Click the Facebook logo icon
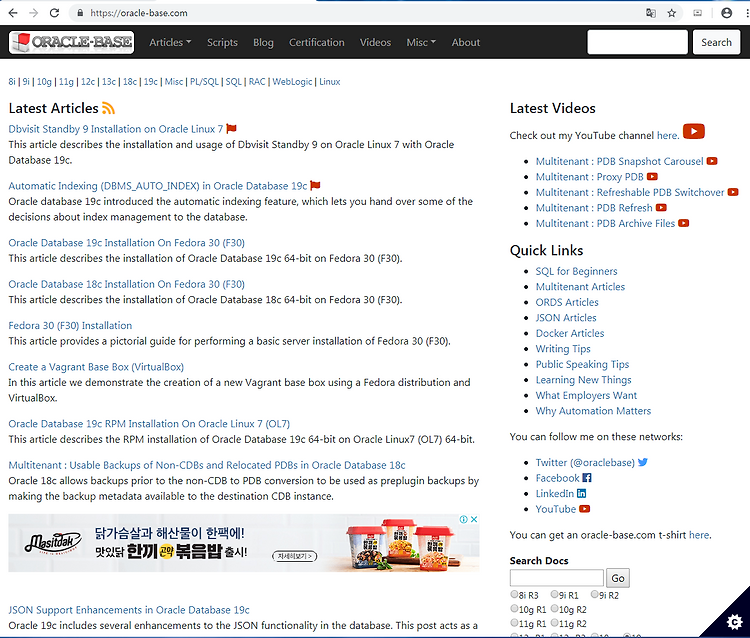Viewport: 750px width, 638px height. click(x=587, y=477)
